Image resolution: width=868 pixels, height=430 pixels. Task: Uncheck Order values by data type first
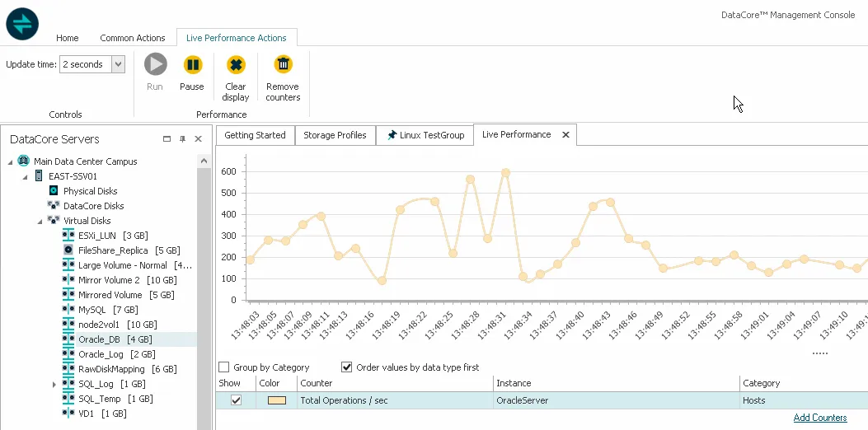(346, 367)
